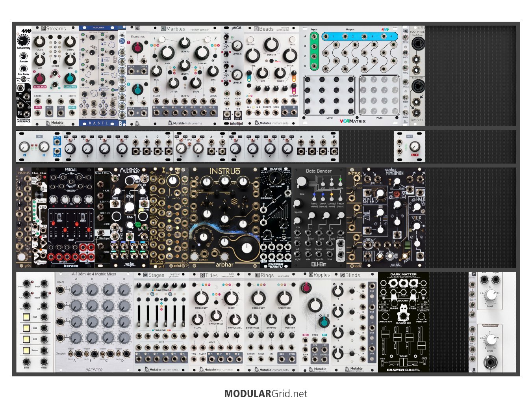Push the FREEZE button on Beads

pyautogui.click(x=250, y=39)
